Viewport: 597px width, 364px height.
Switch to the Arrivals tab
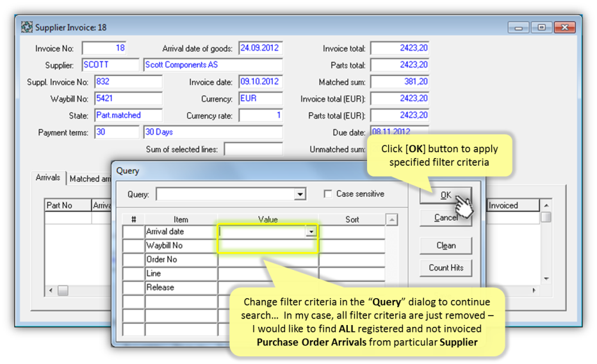(x=48, y=178)
